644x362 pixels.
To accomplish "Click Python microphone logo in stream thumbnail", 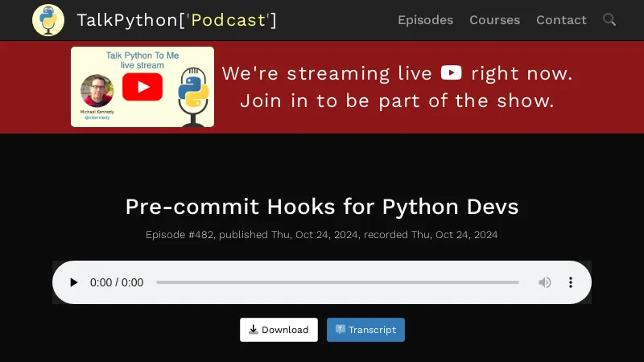I will (193, 97).
